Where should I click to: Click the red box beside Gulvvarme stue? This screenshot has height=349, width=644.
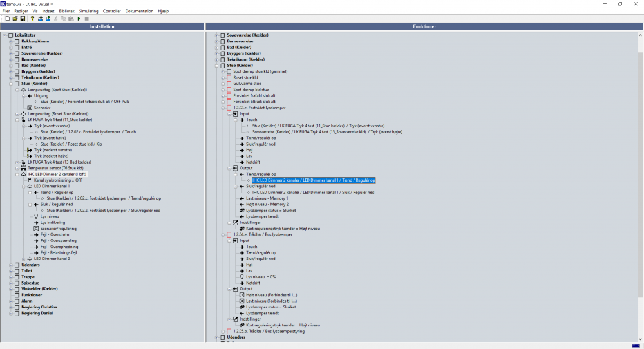228,84
